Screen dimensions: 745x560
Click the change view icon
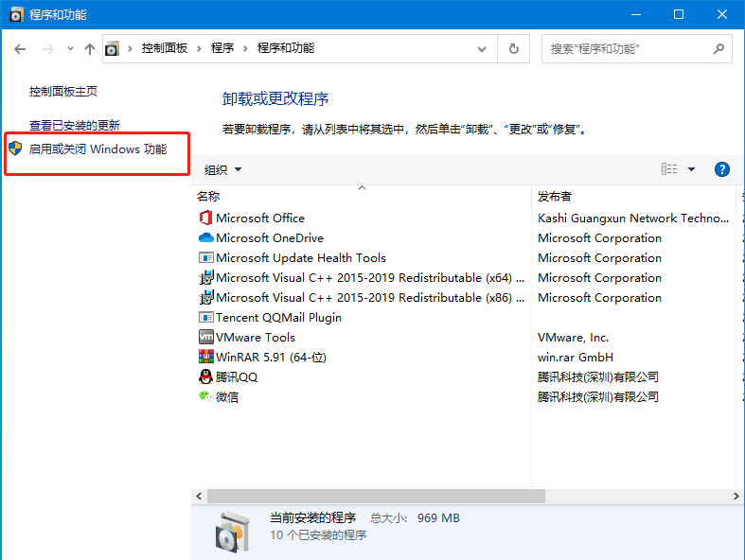pos(669,169)
